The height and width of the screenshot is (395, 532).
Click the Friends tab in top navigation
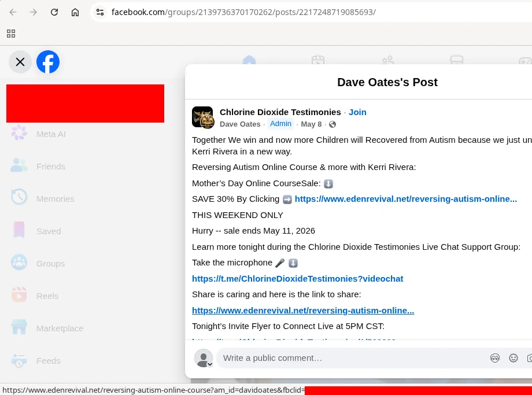point(388,60)
